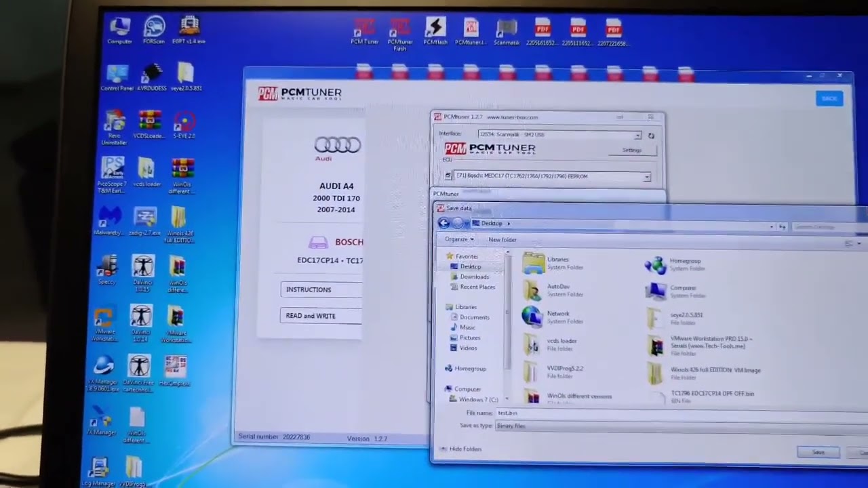Expand the Save as type dropdown
The image size is (868, 488).
point(682,426)
